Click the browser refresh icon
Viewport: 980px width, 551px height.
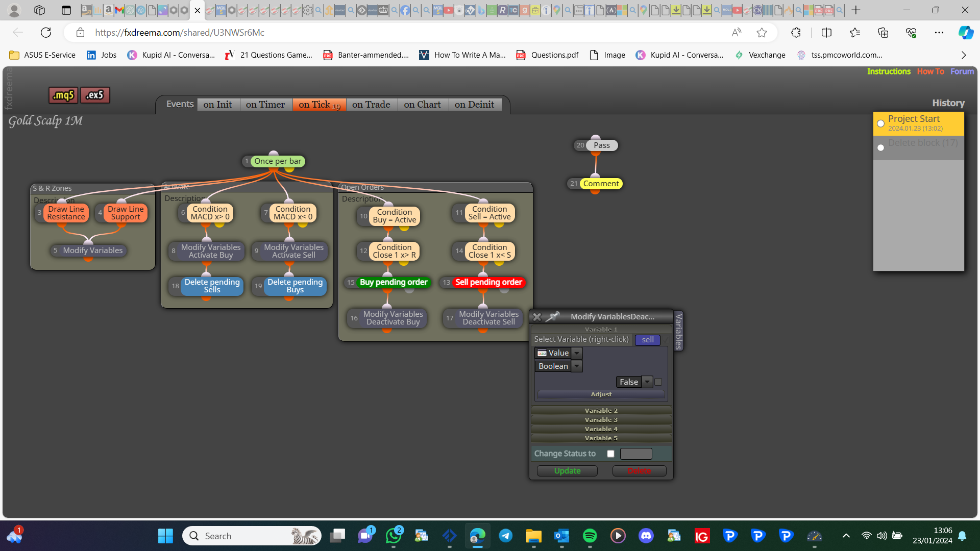(46, 33)
